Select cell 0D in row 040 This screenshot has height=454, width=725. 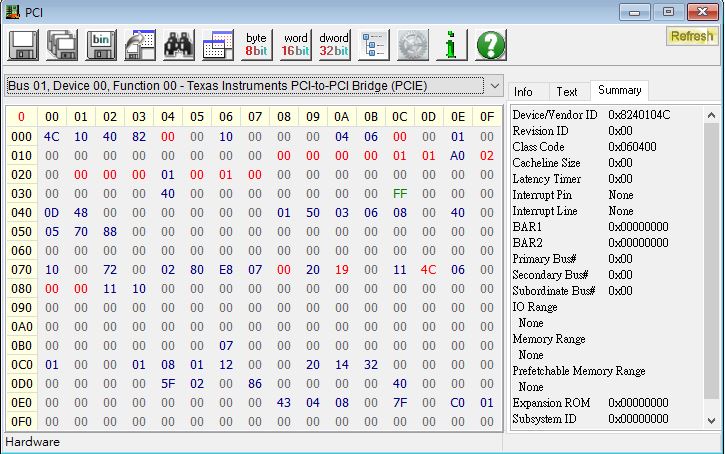click(52, 213)
